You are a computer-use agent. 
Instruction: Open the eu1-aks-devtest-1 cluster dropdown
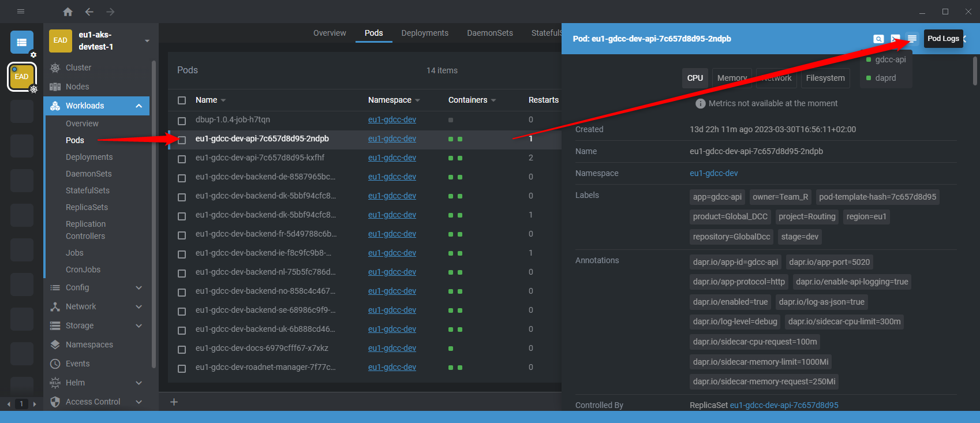click(x=147, y=41)
